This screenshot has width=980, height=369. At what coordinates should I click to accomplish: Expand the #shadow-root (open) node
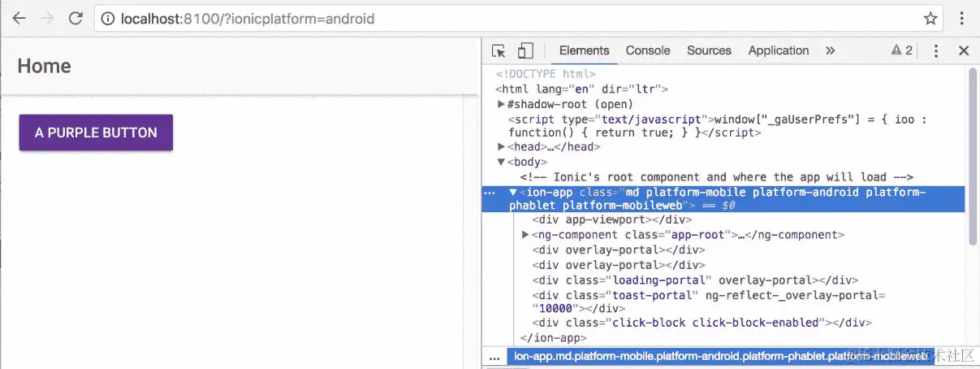(x=501, y=104)
